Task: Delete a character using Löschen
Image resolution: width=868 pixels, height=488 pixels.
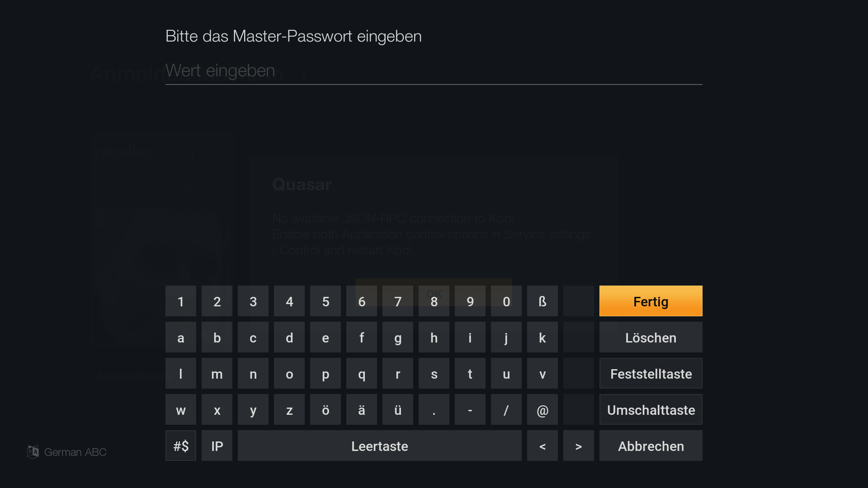Action: click(651, 337)
